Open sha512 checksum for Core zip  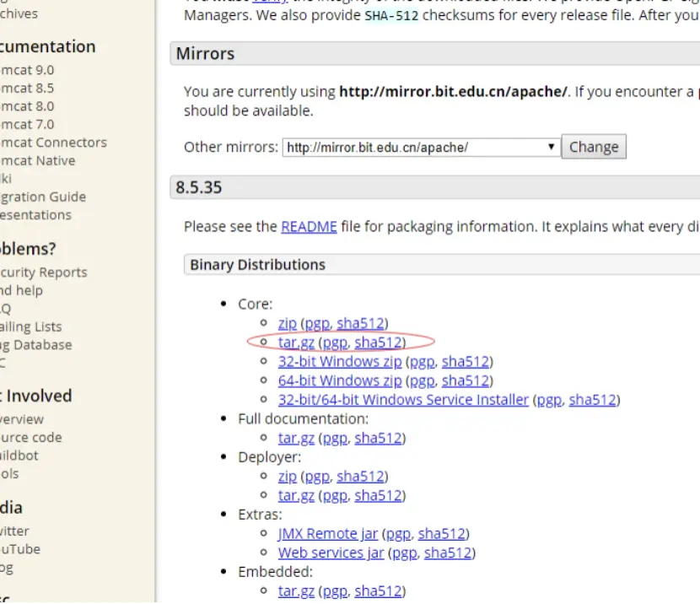[x=360, y=323]
